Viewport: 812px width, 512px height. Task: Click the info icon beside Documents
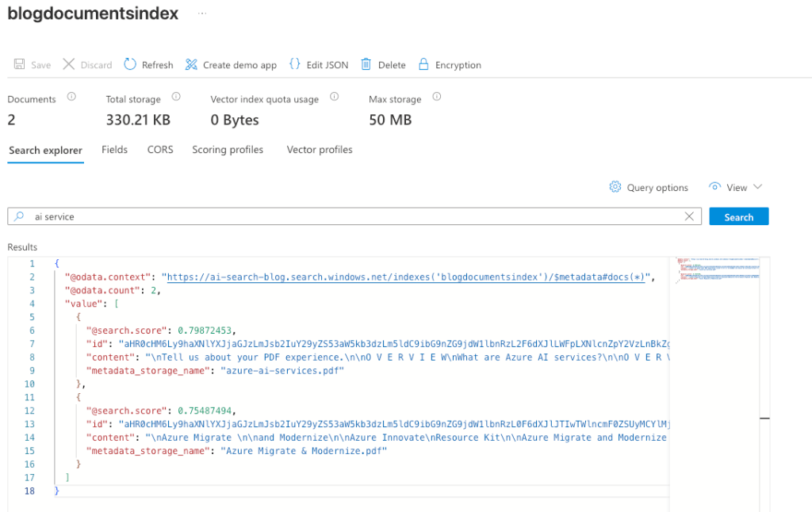[71, 97]
